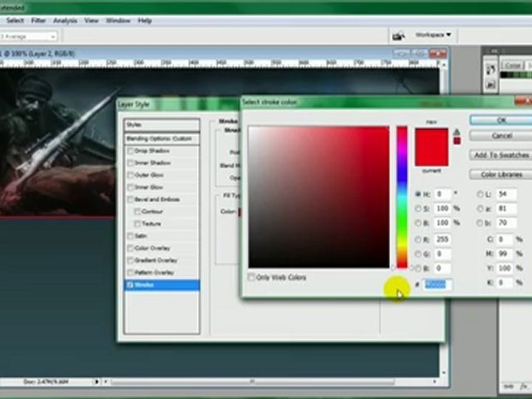Enable Outer Glow checkbox
The height and width of the screenshot is (399, 532).
(x=130, y=176)
